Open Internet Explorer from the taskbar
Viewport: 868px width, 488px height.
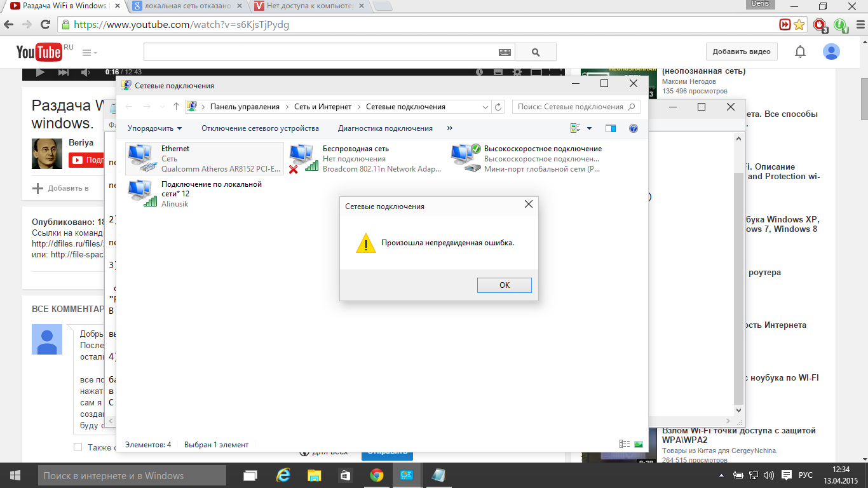[x=283, y=475]
